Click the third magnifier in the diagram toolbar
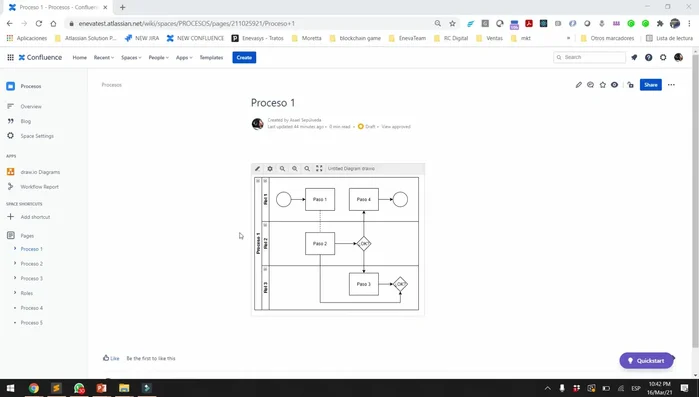 (307, 168)
